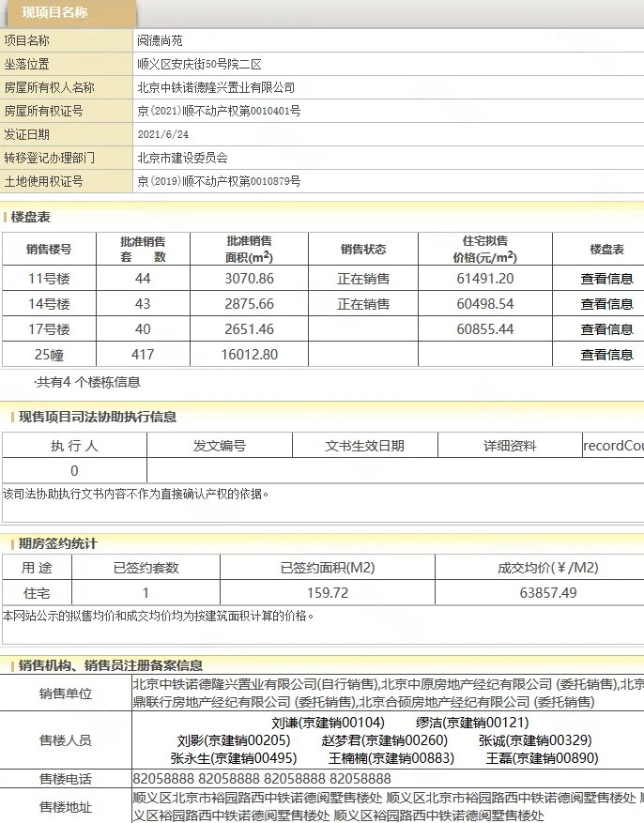Click the 现项目名称 tab header
This screenshot has height=823, width=644.
coord(55,13)
